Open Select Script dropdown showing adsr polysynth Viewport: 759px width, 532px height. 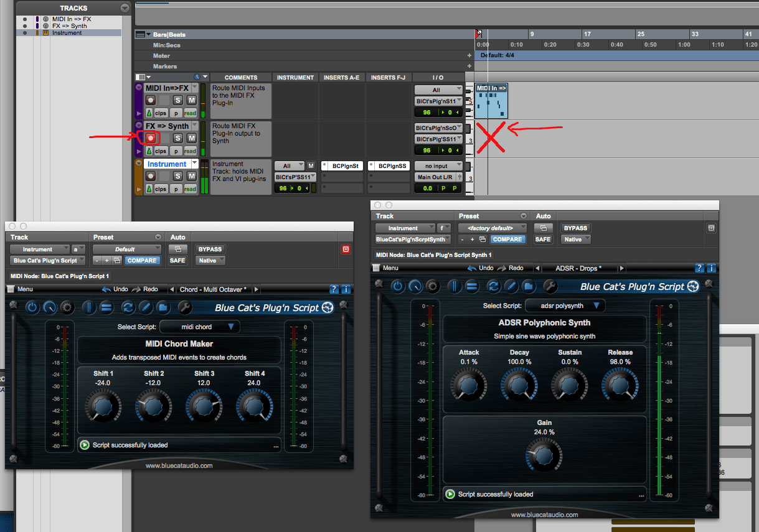[565, 306]
